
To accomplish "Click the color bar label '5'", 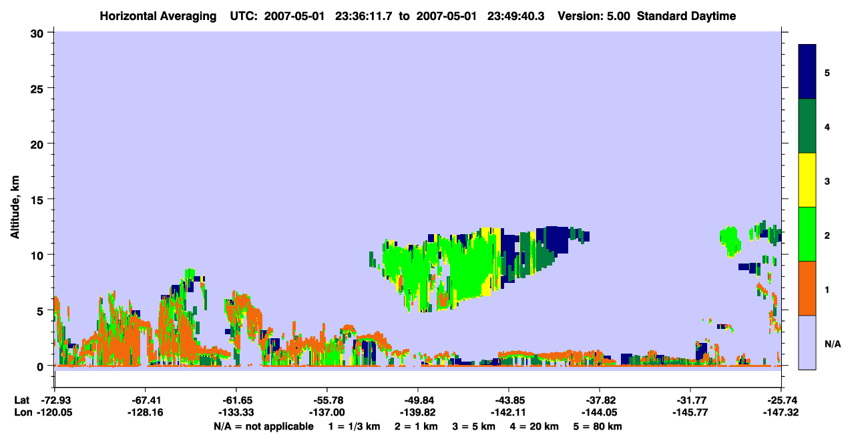I will tap(827, 72).
